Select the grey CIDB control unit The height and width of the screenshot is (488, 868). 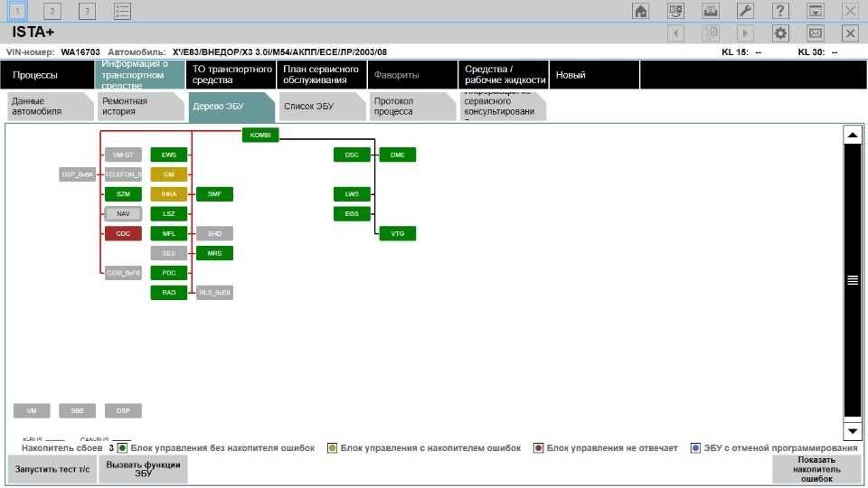click(123, 273)
